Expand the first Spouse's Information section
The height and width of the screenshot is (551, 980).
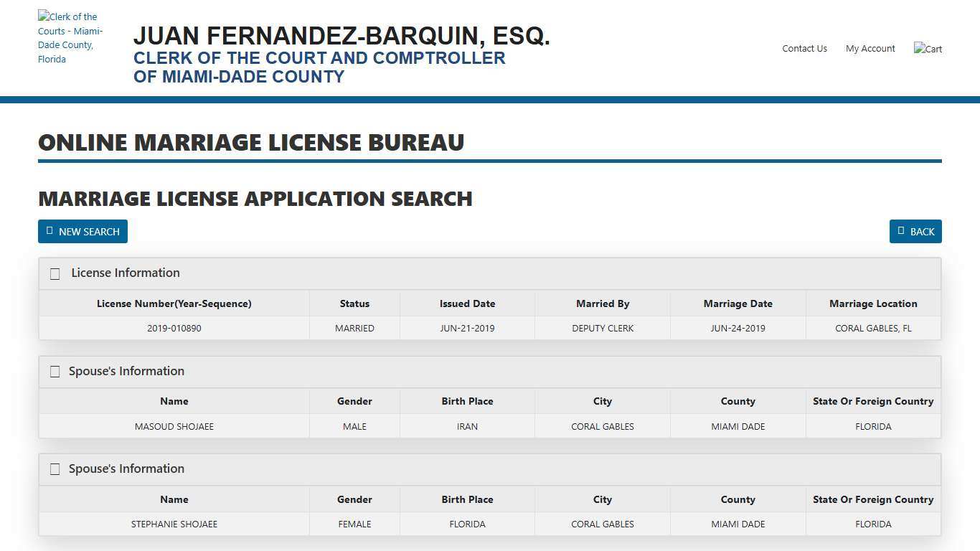click(x=126, y=372)
